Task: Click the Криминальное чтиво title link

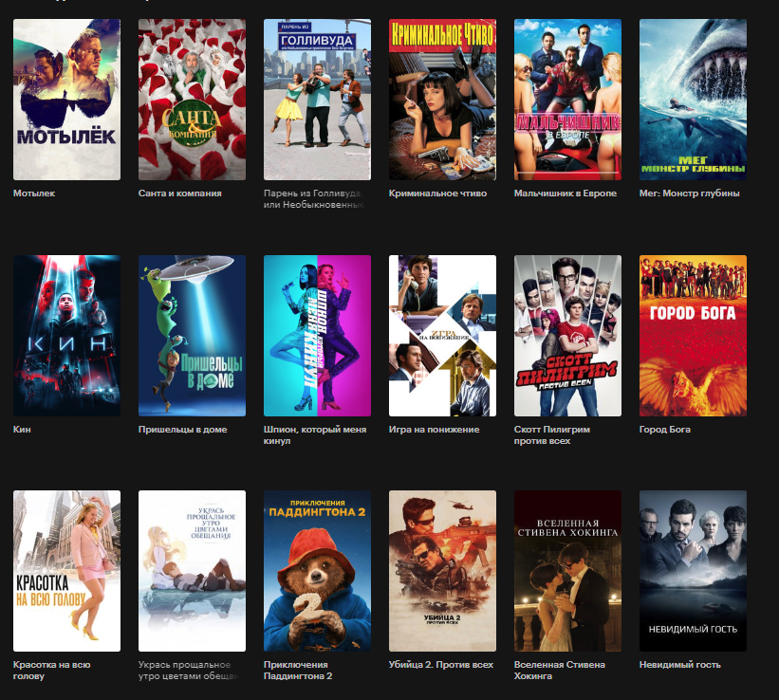Action: 437,193
